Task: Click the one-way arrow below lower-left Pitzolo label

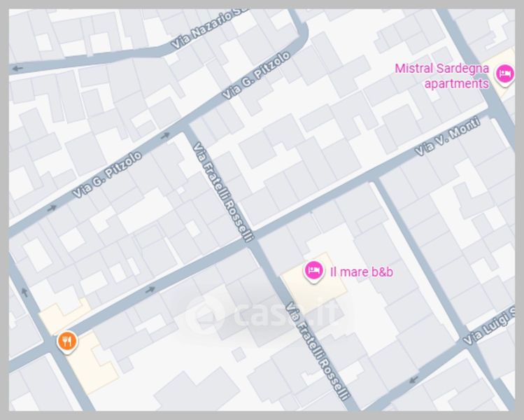Action: (x=52, y=209)
